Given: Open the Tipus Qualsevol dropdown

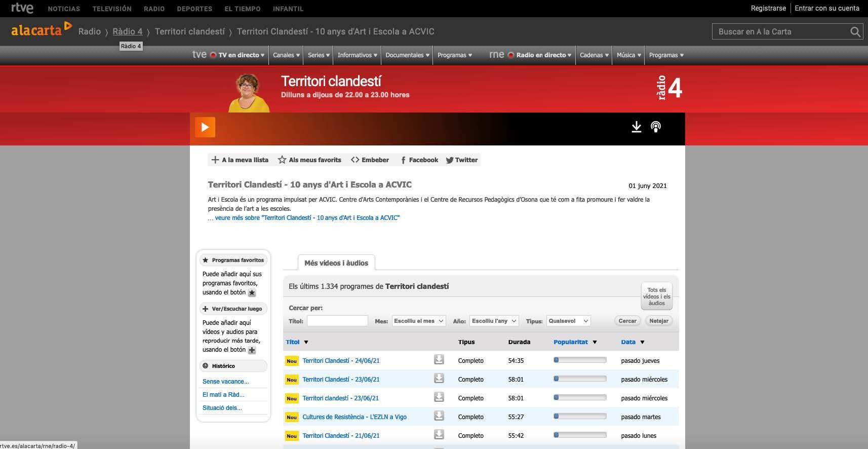Looking at the screenshot, I should point(568,321).
